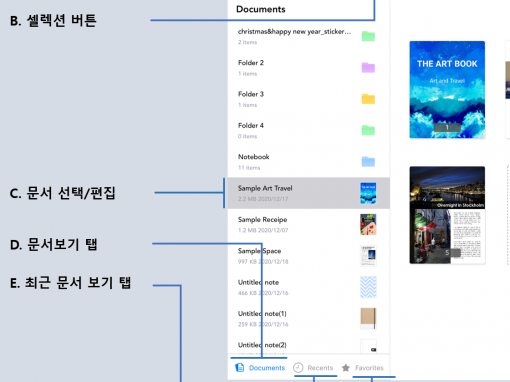Click the Documents tab file icon
The width and height of the screenshot is (510, 382).
[x=240, y=368]
